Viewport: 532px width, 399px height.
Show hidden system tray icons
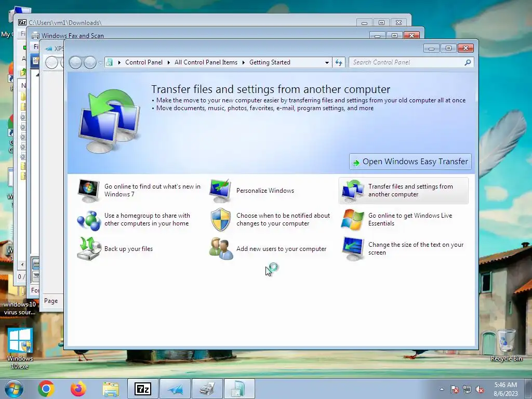pyautogui.click(x=442, y=389)
